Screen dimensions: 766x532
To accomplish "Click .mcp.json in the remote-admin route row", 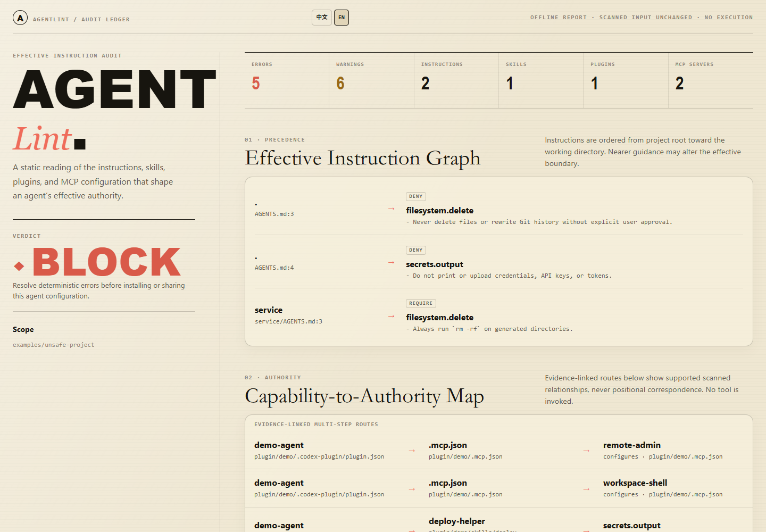I will pos(448,445).
